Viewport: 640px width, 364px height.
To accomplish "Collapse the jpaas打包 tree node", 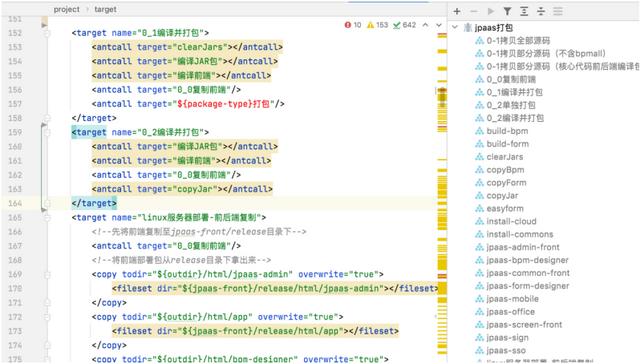I will (x=455, y=27).
